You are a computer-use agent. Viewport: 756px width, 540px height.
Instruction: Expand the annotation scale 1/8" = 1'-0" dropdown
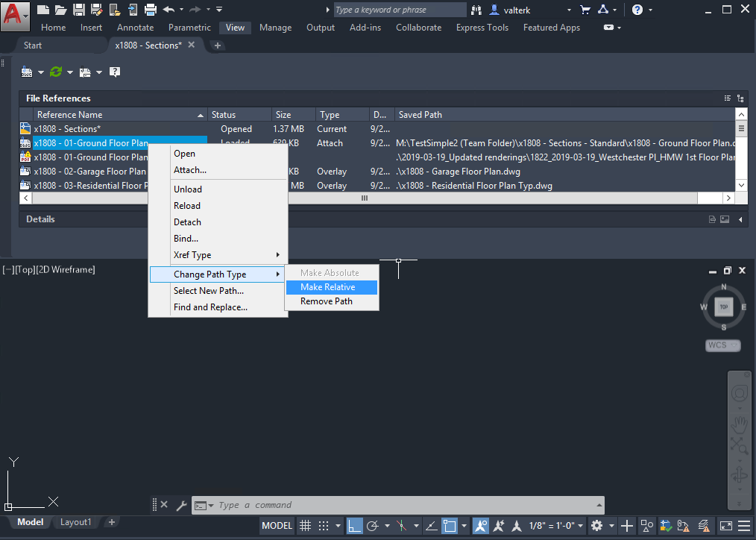581,526
